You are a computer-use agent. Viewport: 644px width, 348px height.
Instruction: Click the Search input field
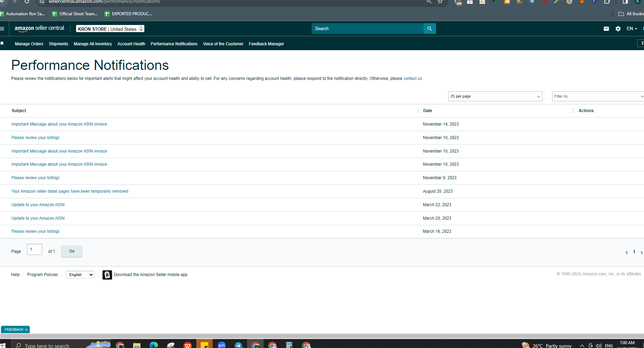368,29
